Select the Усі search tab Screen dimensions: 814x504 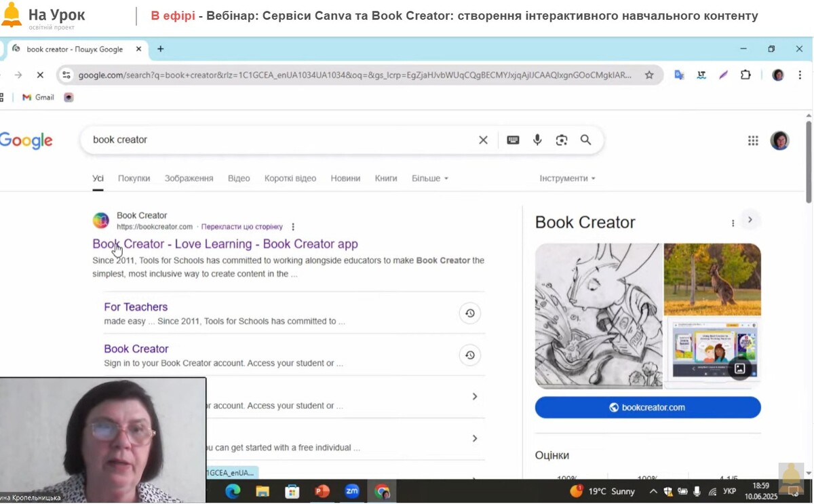[x=98, y=178]
